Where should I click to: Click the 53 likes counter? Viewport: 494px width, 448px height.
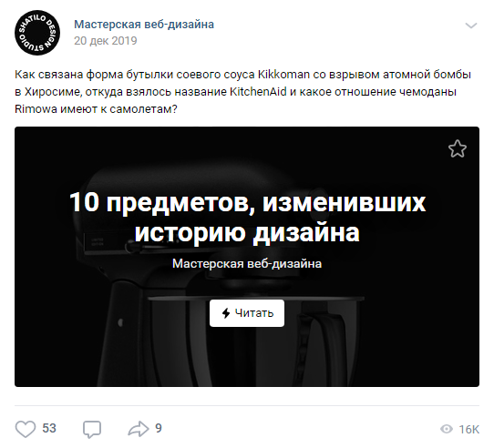click(49, 428)
